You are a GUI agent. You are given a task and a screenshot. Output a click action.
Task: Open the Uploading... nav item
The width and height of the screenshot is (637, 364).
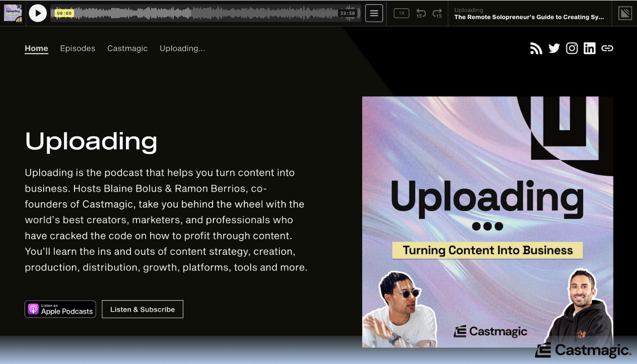[x=182, y=49]
